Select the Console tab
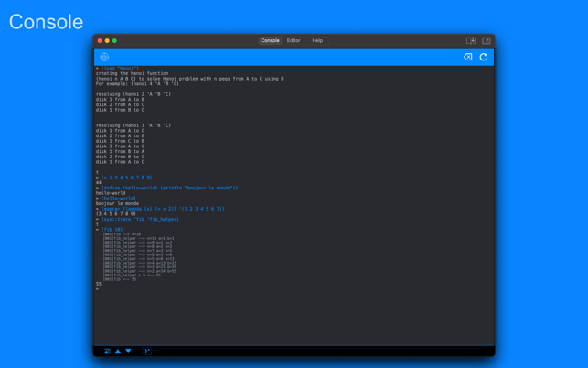 point(270,40)
